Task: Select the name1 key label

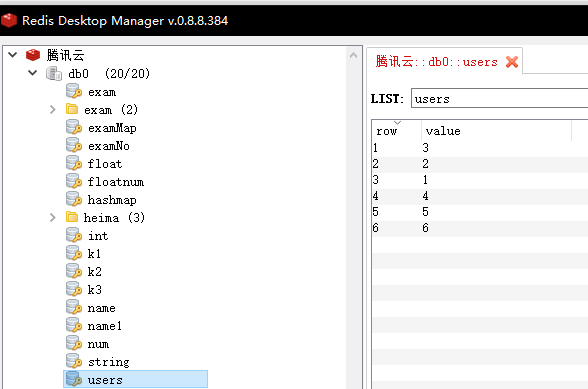Action: [105, 326]
